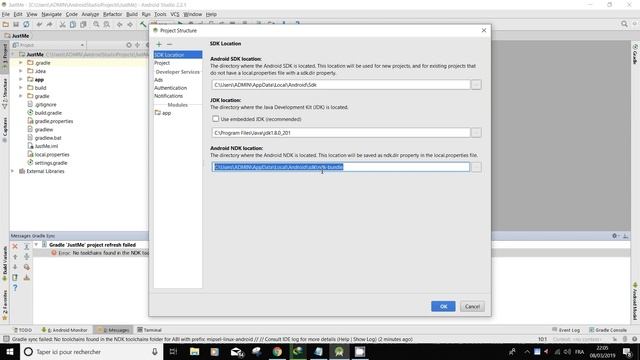The image size is (640, 360).
Task: Select Notifications in dialog sidebar
Action: click(169, 96)
